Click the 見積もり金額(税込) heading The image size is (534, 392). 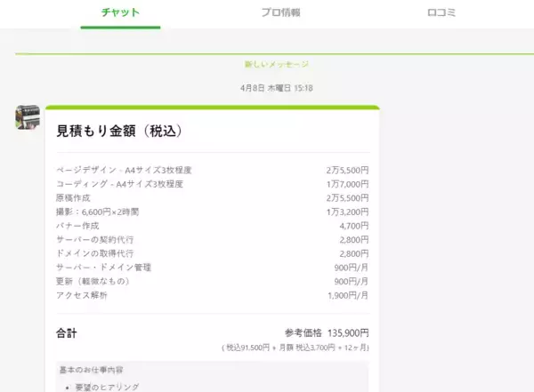coord(119,131)
